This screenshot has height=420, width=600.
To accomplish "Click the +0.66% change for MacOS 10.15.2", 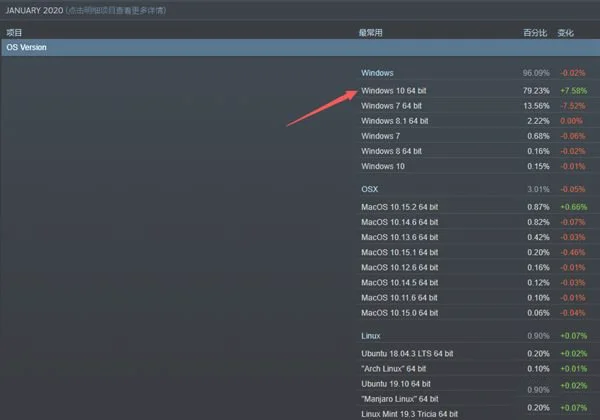I will [x=573, y=207].
